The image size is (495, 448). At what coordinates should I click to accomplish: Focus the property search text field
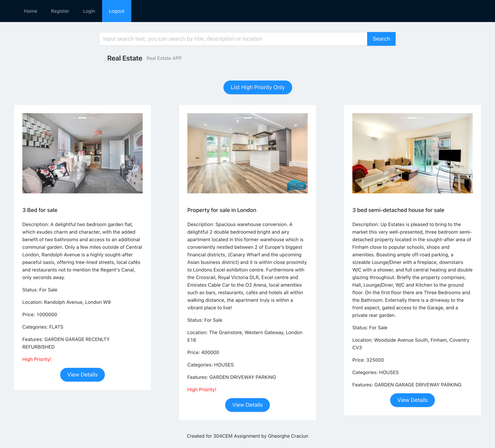point(233,39)
